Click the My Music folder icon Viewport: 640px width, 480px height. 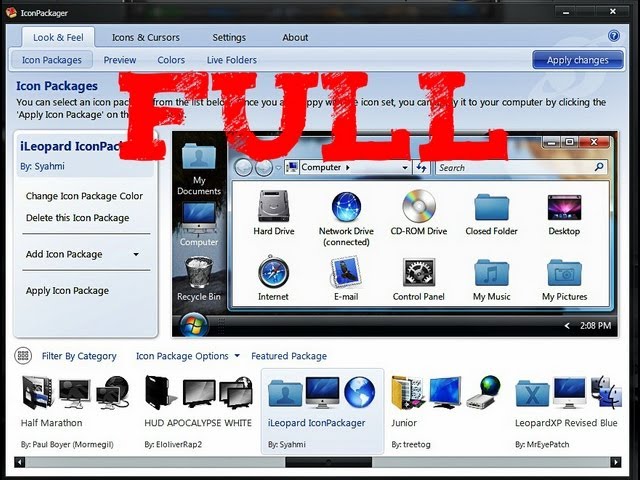(491, 273)
